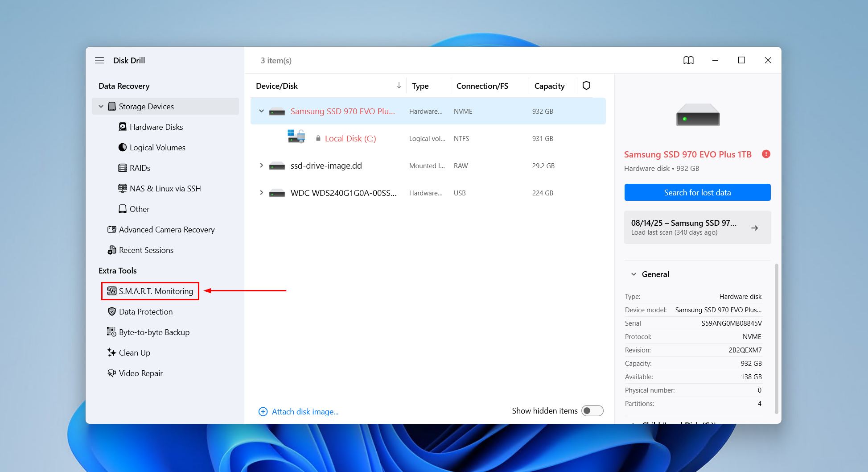The height and width of the screenshot is (472, 868).
Task: Open NAS & Linux via SSH
Action: click(x=165, y=188)
